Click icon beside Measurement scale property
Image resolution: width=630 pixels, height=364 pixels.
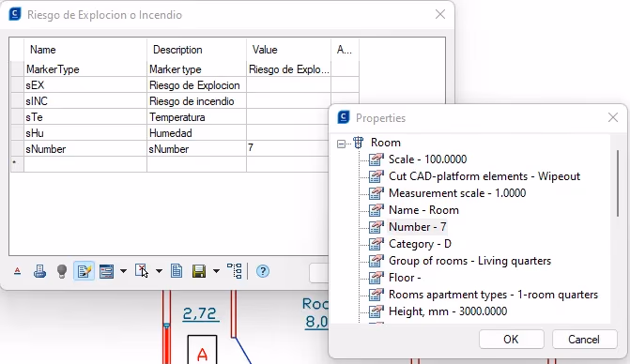pos(376,193)
